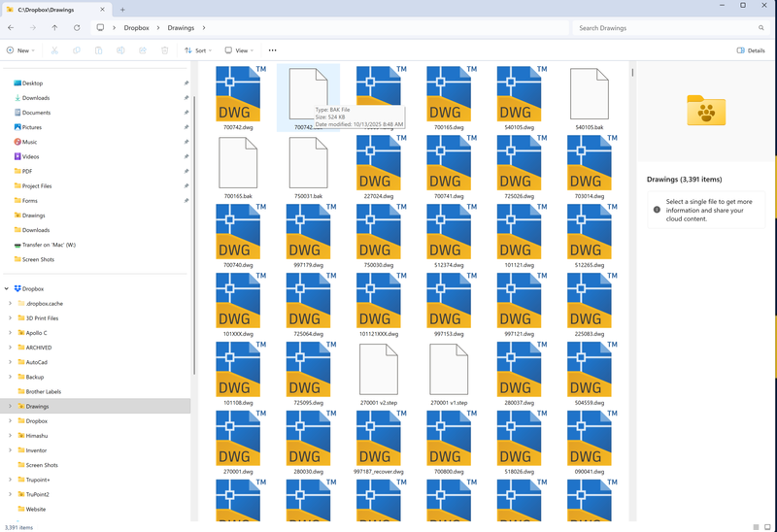Open the Music library in sidebar

pos(29,142)
